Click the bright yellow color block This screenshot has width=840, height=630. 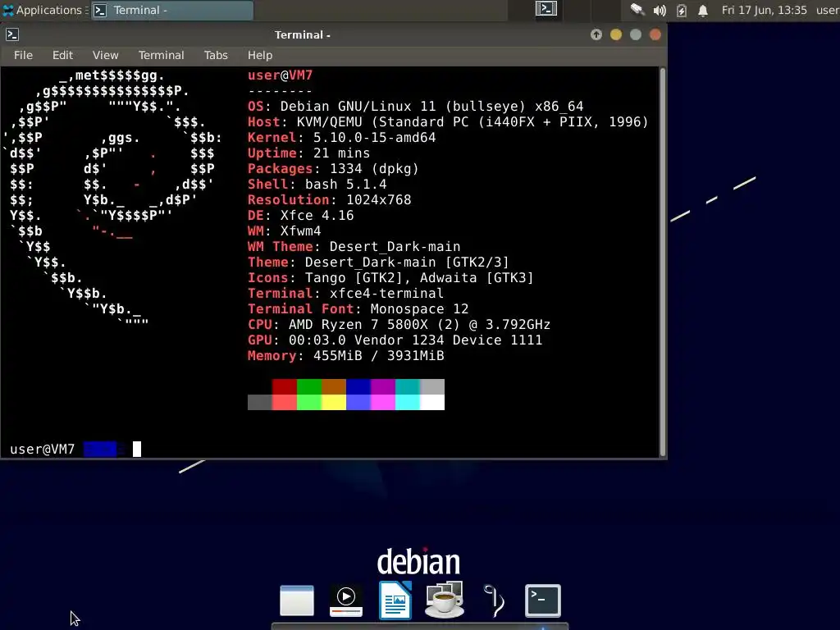pos(334,402)
